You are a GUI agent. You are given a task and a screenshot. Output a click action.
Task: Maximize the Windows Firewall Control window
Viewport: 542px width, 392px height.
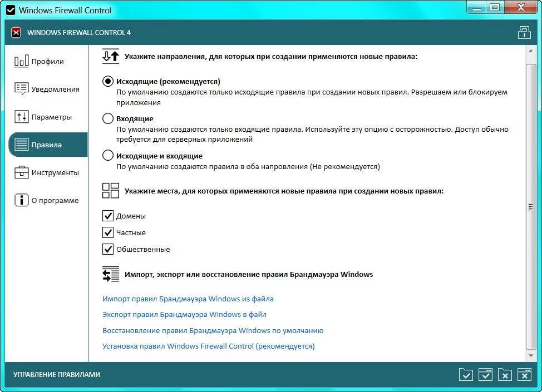495,8
